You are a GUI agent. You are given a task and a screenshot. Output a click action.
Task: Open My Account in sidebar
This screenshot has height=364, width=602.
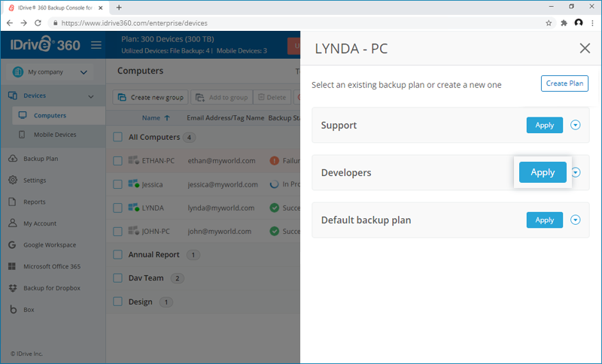pos(40,223)
